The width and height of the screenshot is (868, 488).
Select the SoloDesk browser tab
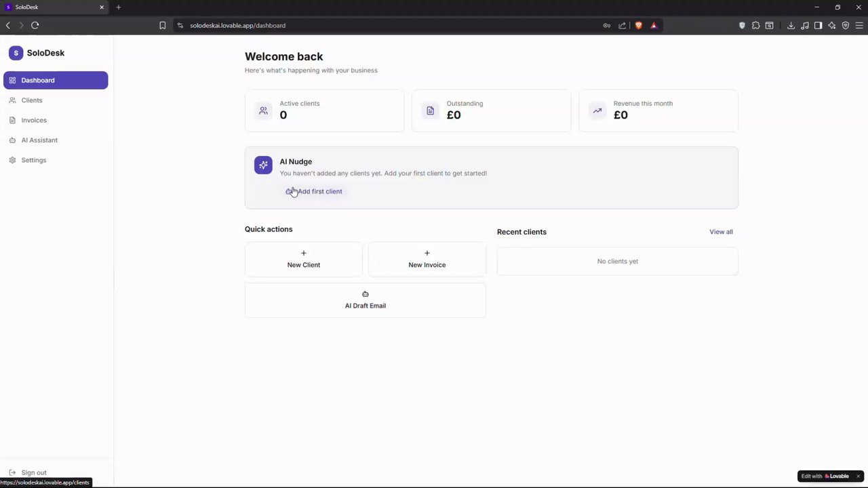coord(55,7)
